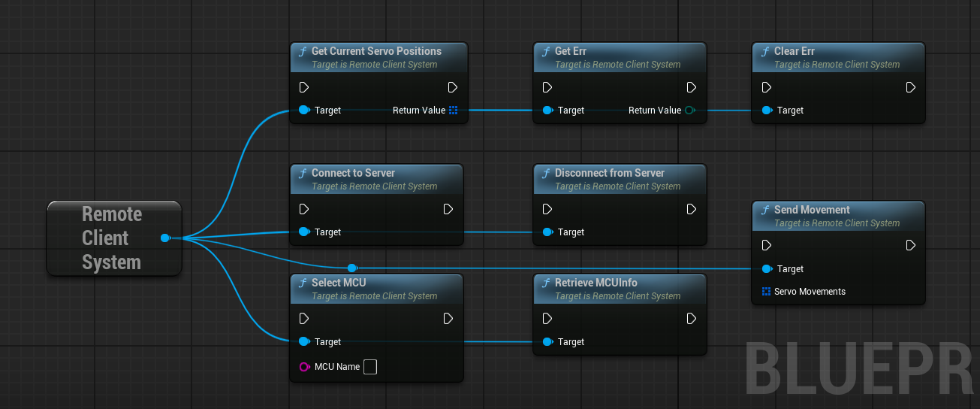The height and width of the screenshot is (409, 980).
Task: Click output exec pin on Disconnect from Server
Action: click(x=691, y=209)
